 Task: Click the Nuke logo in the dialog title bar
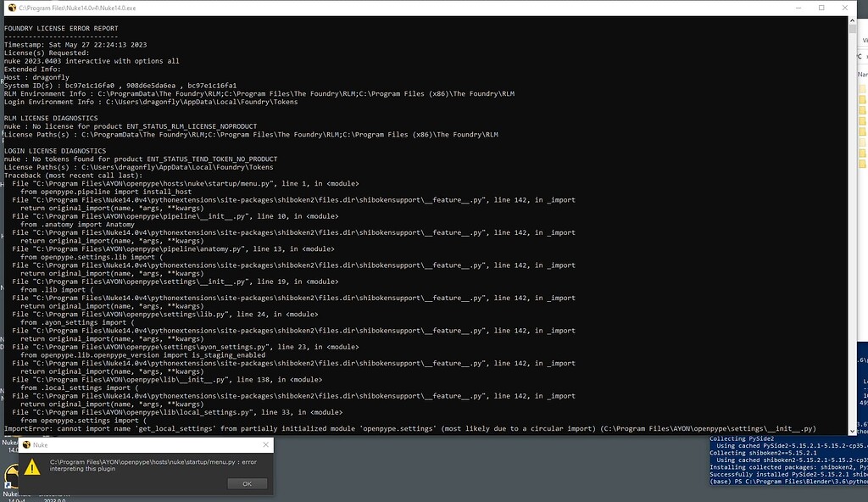tap(26, 444)
